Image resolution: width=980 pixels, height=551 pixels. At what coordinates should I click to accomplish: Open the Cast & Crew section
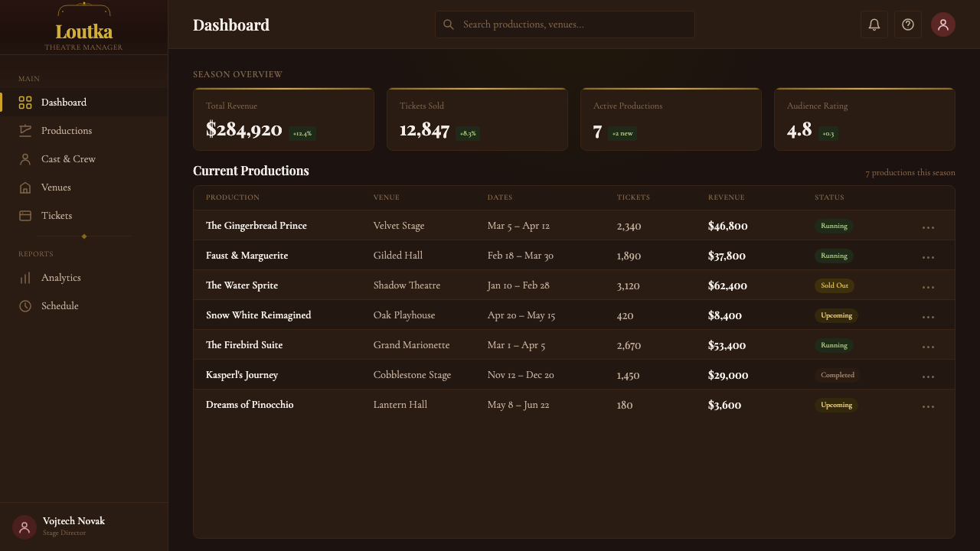pos(83,159)
